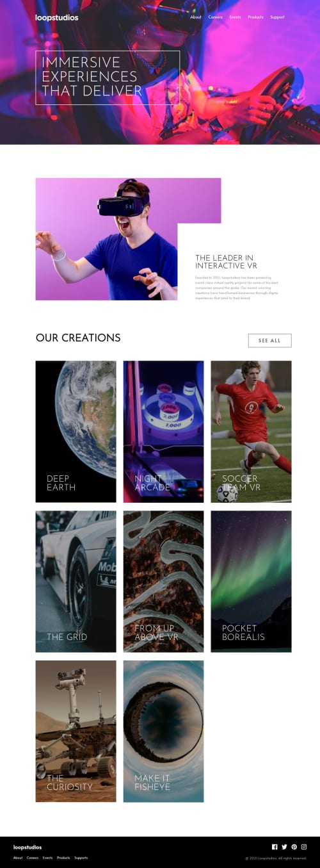Image resolution: width=320 pixels, height=868 pixels.
Task: Click the Products link in footer
Action: (63, 858)
